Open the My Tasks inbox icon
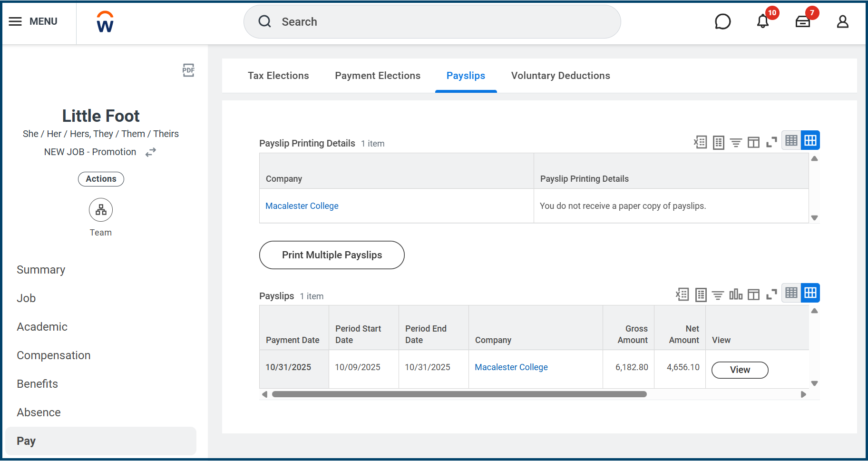The image size is (868, 461). (x=803, y=21)
